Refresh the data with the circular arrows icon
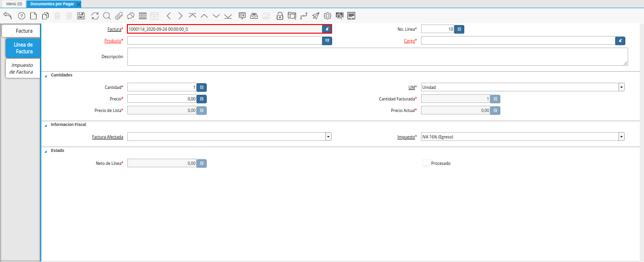The width and height of the screenshot is (644, 262). point(95,16)
